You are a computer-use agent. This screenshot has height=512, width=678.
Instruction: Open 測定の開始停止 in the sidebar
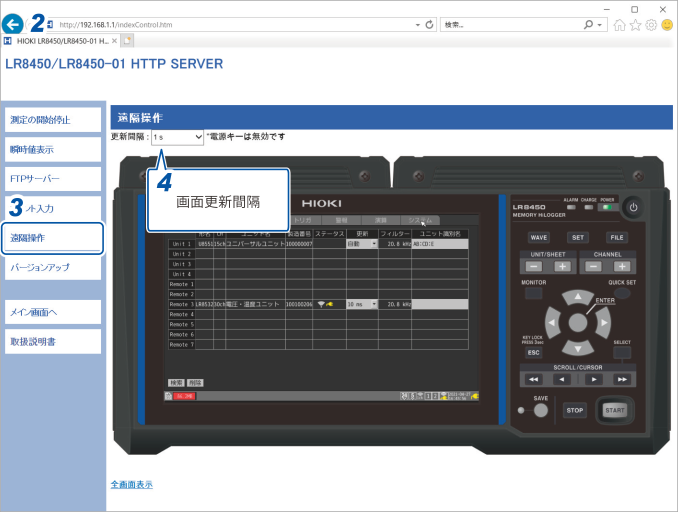53,120
